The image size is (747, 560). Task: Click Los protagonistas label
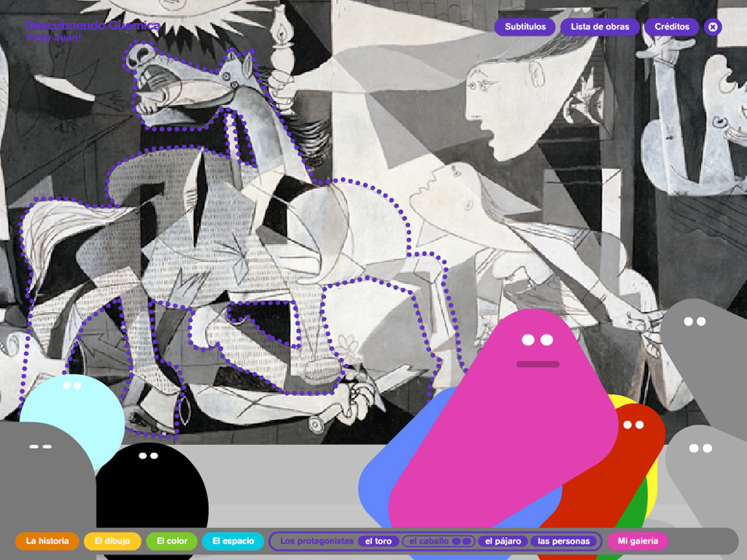(317, 541)
